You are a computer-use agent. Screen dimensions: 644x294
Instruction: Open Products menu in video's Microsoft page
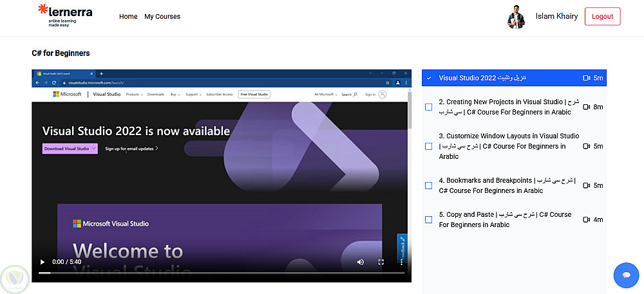tap(135, 95)
